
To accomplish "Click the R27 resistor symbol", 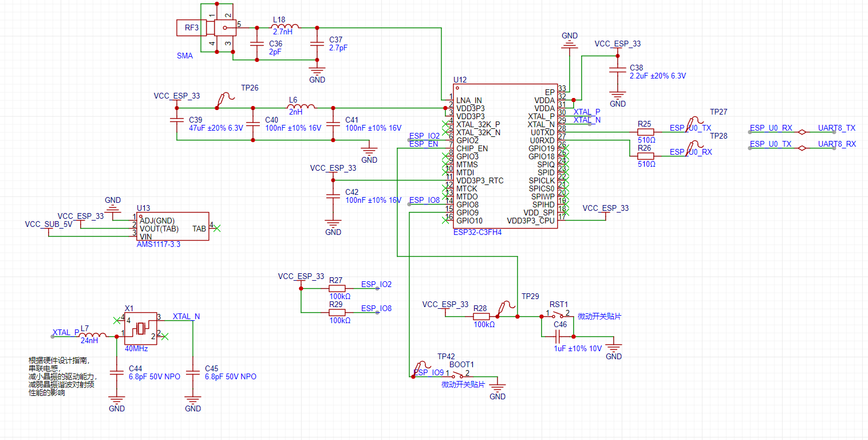I will point(337,288).
